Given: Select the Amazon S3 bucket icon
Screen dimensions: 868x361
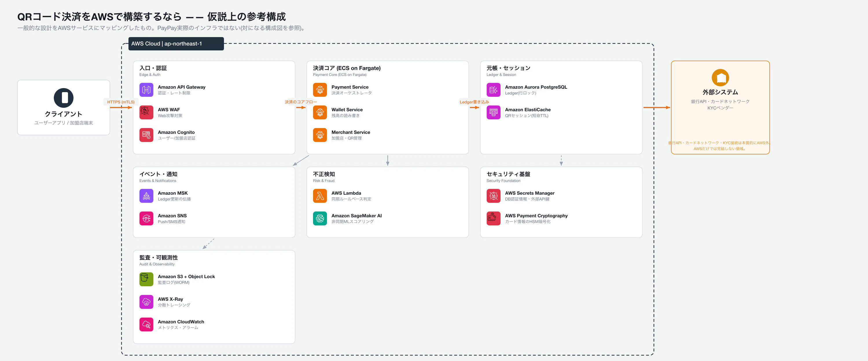Looking at the screenshot, I should (x=146, y=279).
